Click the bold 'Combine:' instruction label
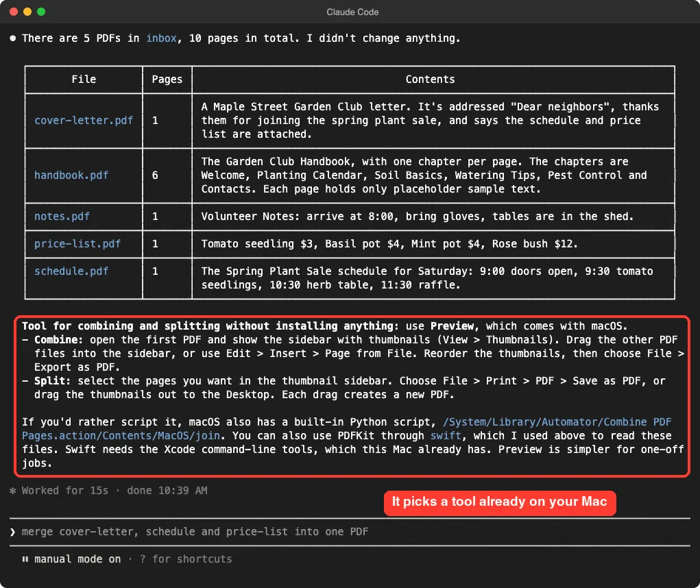 [x=59, y=340]
